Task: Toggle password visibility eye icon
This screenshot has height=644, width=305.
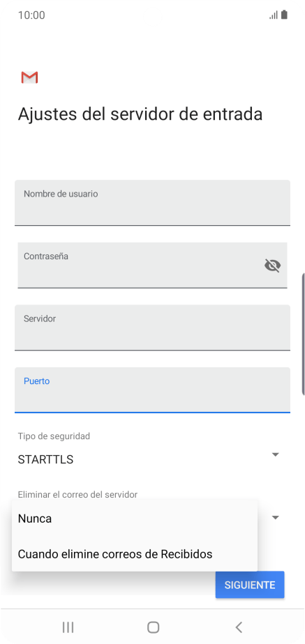Action: tap(272, 266)
